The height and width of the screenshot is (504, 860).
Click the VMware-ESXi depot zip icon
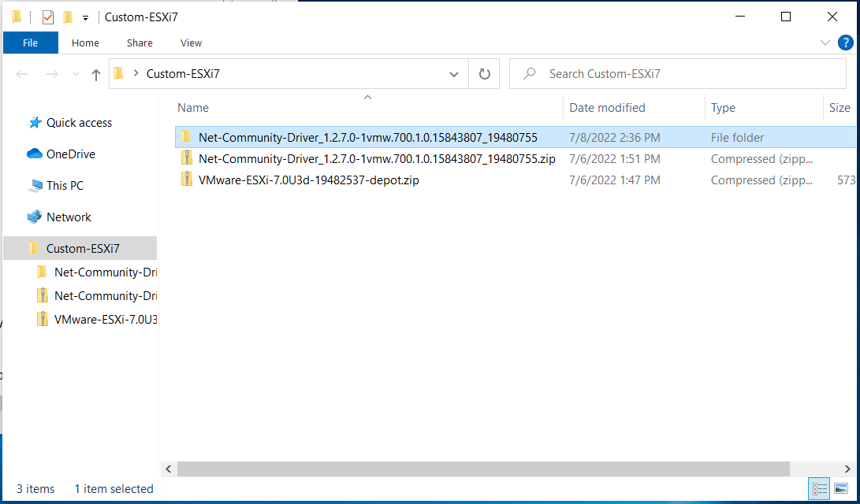(x=187, y=179)
